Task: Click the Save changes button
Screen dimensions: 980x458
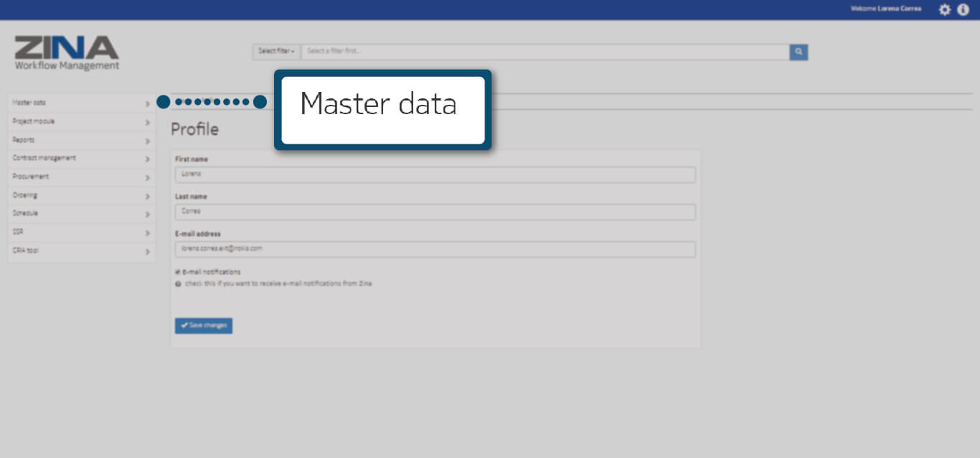Action: pyautogui.click(x=204, y=326)
